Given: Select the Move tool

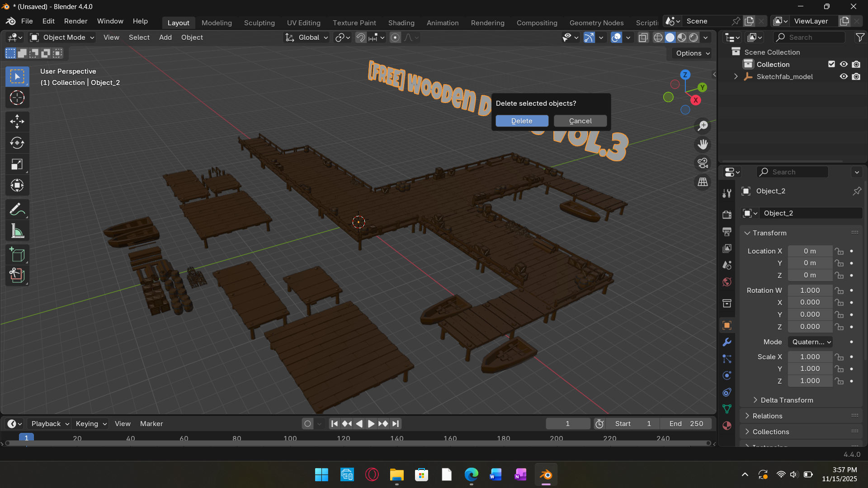Looking at the screenshot, I should (17, 121).
